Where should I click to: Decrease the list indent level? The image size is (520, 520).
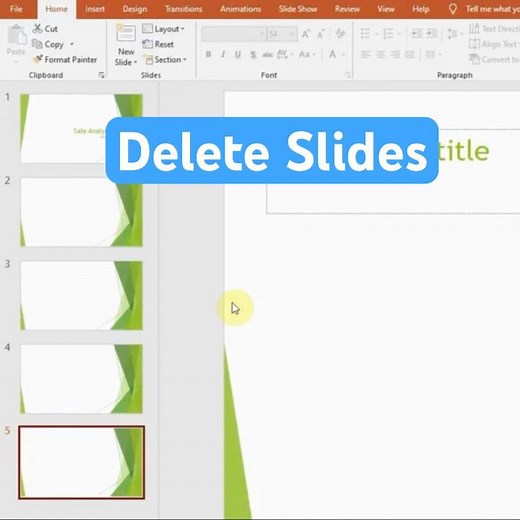coord(416,34)
